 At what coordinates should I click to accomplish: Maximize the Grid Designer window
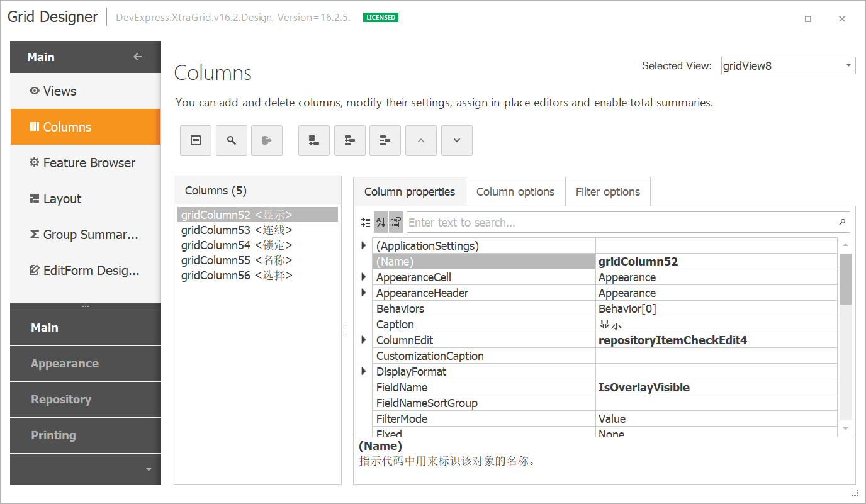click(808, 19)
